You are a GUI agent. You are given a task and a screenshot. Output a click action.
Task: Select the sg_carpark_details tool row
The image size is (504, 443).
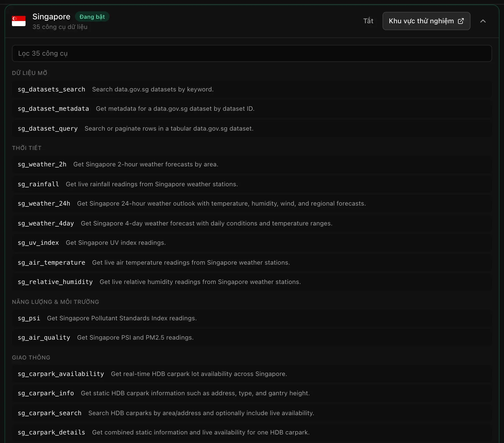click(252, 432)
